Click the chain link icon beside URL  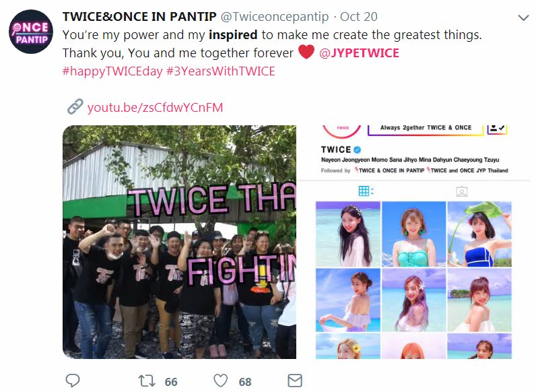(75, 106)
